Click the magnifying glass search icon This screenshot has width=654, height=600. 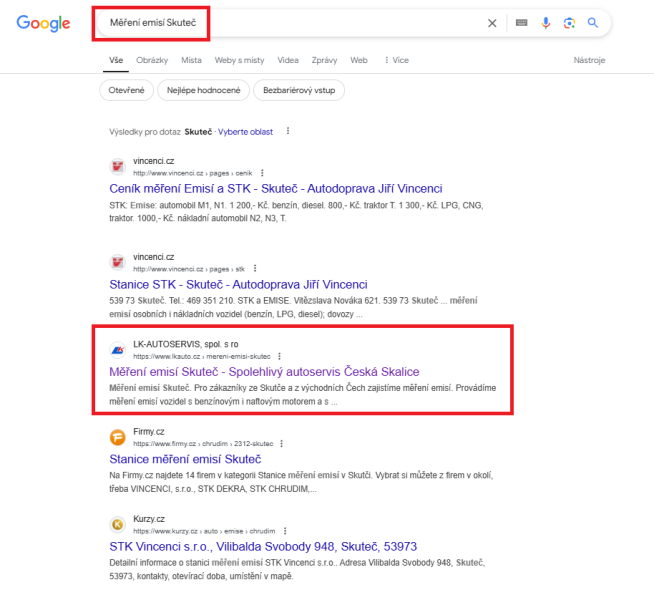(x=593, y=23)
